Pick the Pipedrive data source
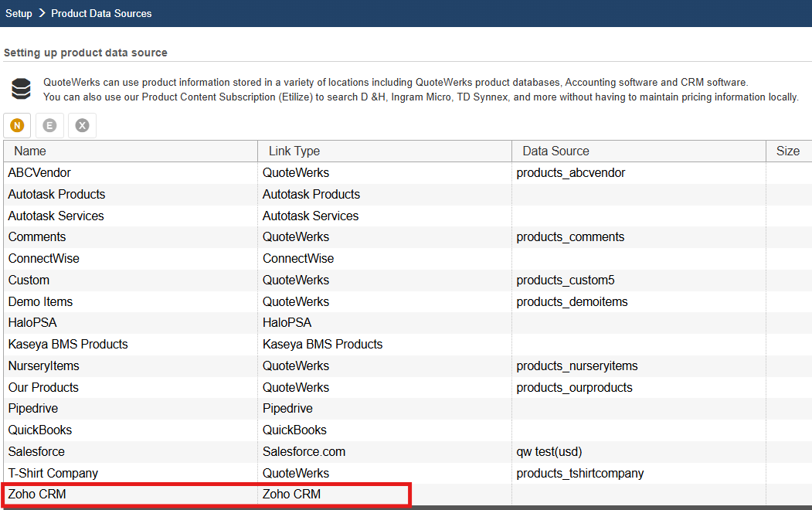 33,409
